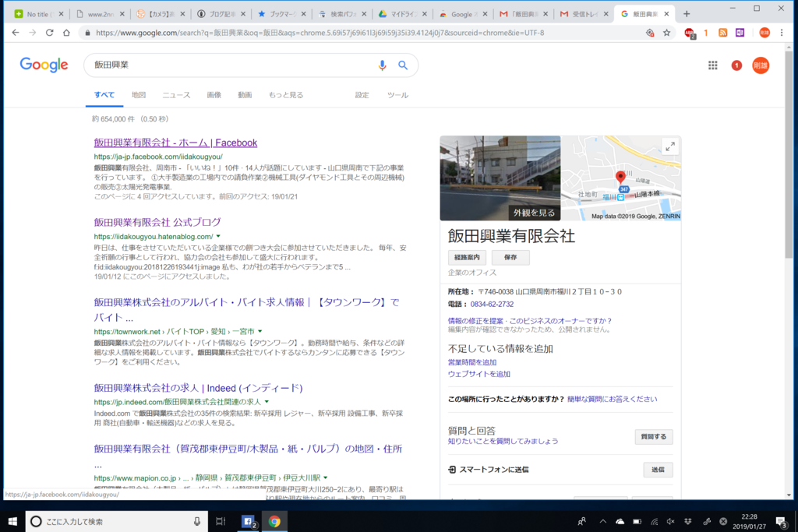Click the 質問する button
This screenshot has height=532, width=798.
[x=654, y=437]
